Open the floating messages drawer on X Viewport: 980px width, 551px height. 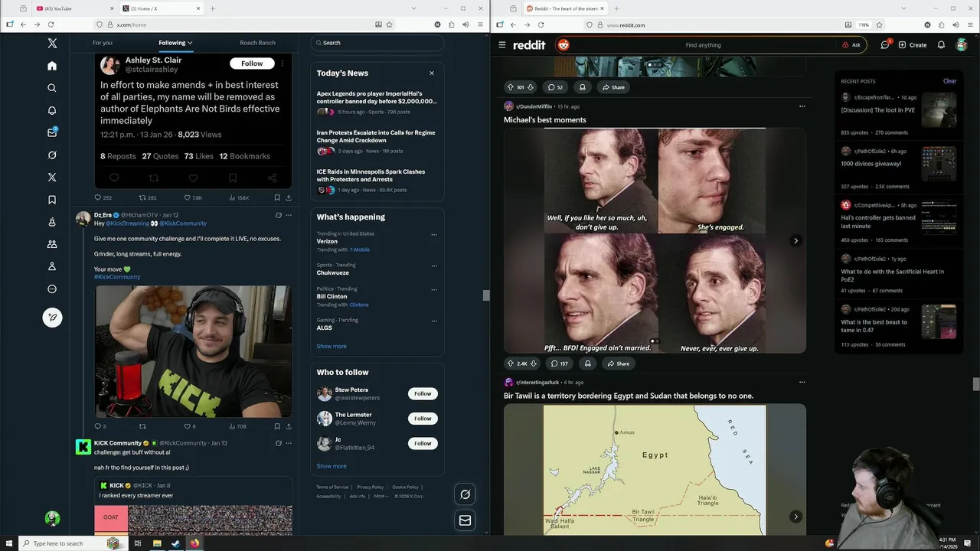[x=465, y=520]
